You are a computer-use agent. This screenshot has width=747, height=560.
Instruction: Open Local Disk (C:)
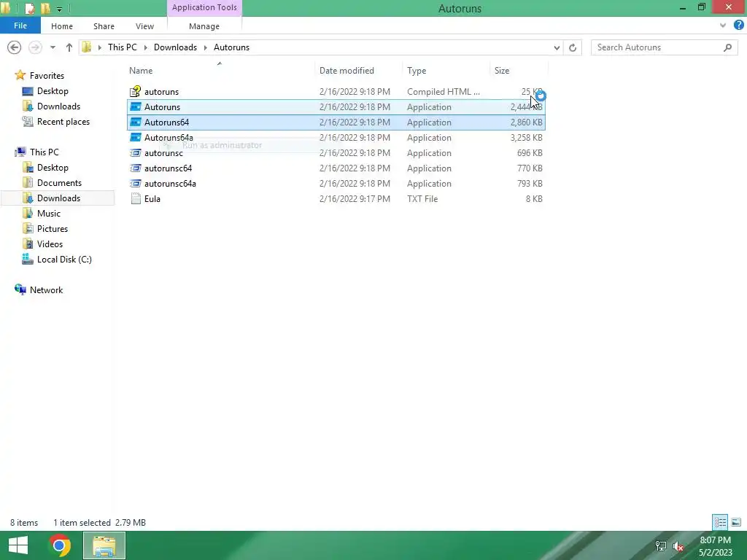pos(64,259)
